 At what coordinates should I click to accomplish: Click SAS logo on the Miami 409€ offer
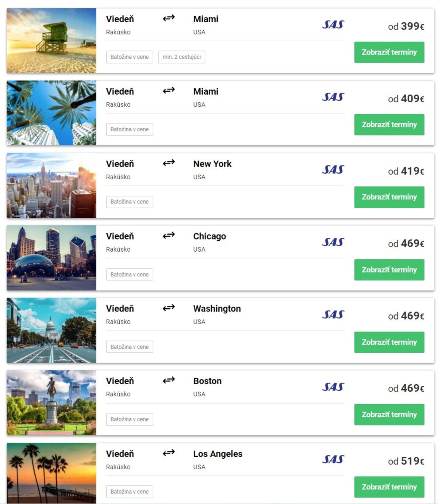coord(333,97)
